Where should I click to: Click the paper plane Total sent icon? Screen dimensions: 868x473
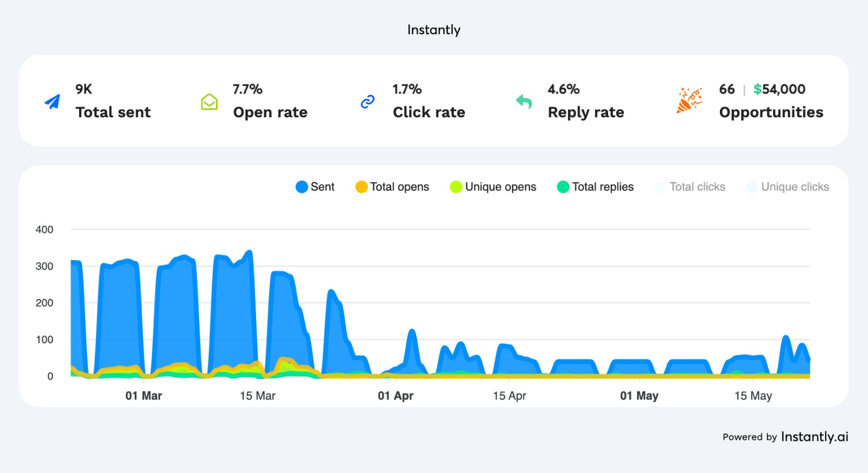pos(53,102)
